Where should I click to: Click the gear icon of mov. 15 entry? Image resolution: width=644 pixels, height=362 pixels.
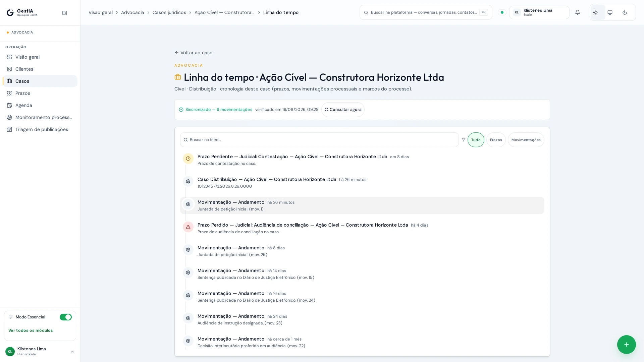[x=188, y=273]
